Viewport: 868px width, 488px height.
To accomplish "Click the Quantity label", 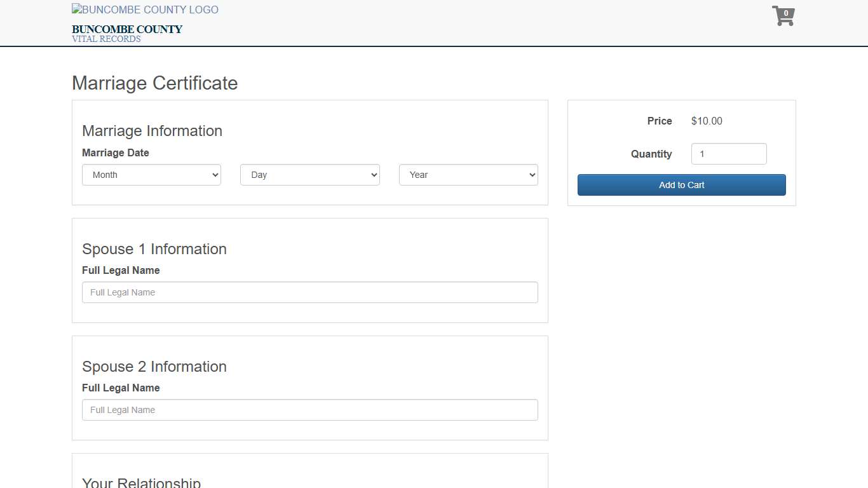I will click(x=651, y=154).
